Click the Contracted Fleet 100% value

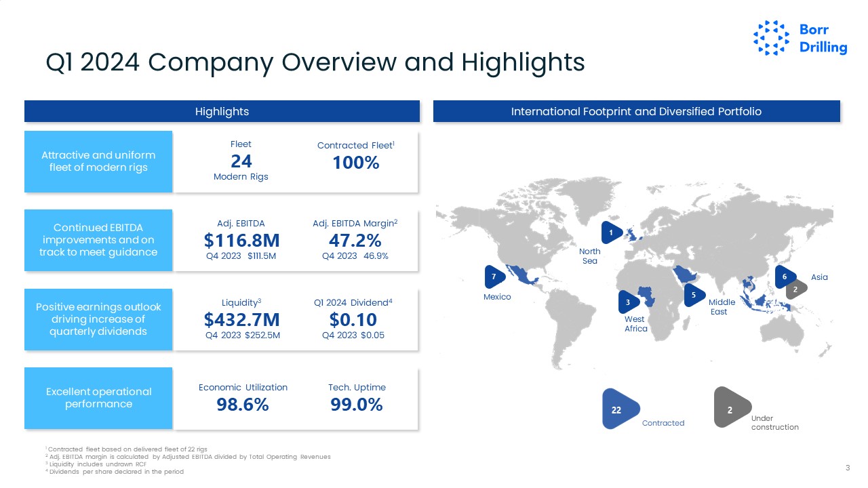coord(356,163)
